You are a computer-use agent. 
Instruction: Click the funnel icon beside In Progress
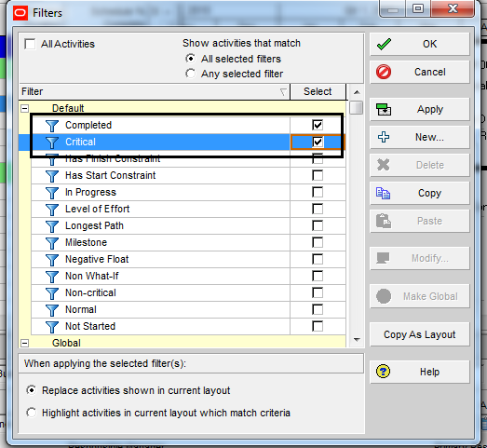52,193
